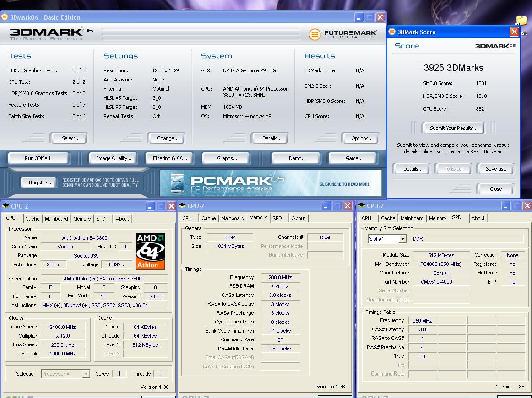Click the Channels # value 'Dual'
Image resolution: width=532 pixels, height=398 pixels.
click(x=325, y=237)
